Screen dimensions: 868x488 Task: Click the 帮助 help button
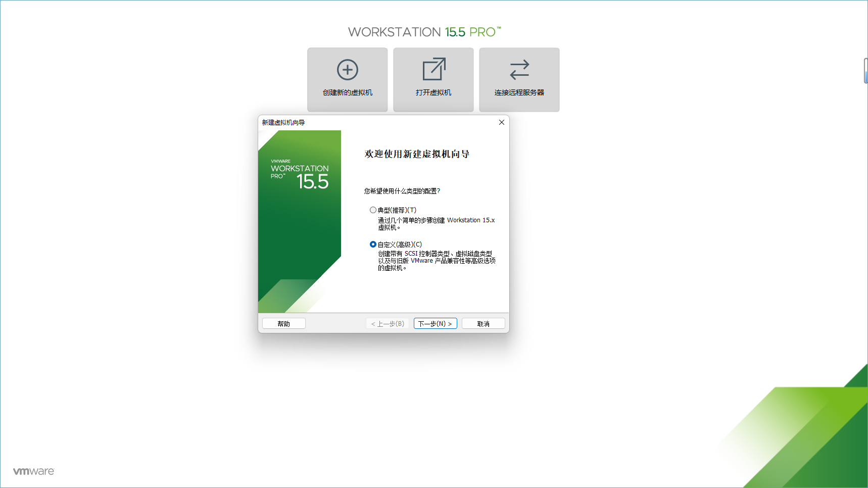(284, 323)
